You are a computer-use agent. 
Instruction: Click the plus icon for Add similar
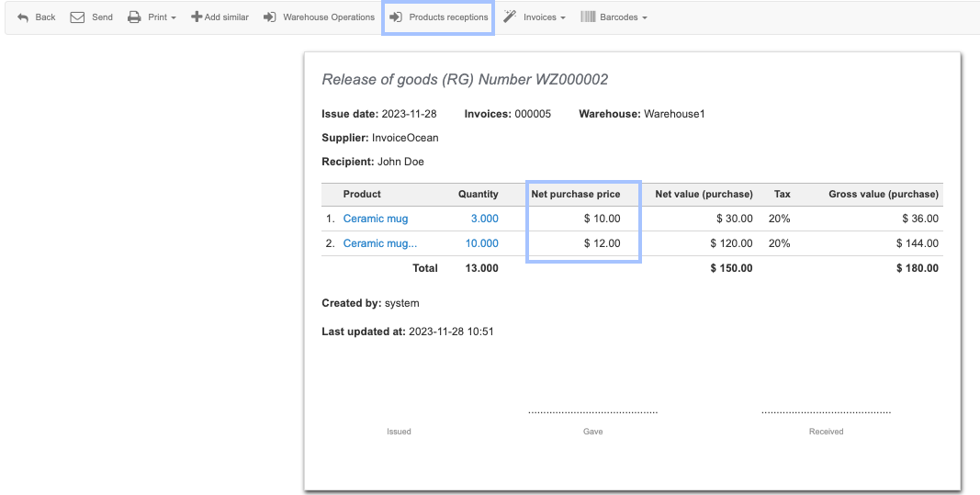[197, 17]
